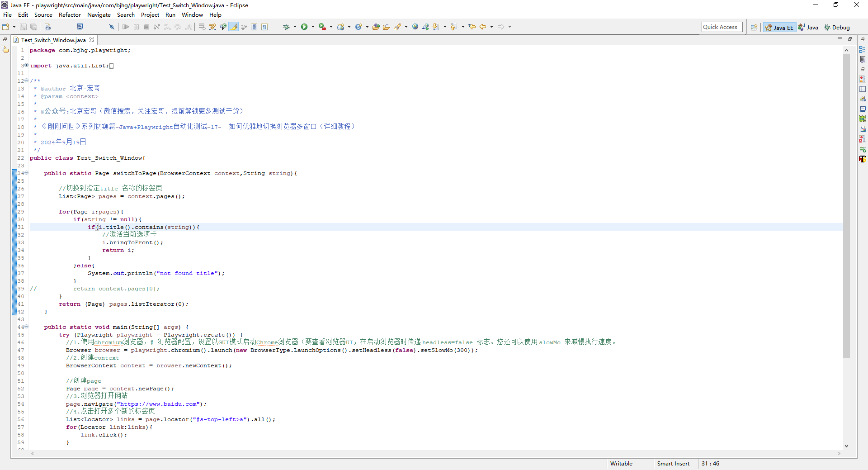
Task: Click the binary 010 toolbar icon
Action: pos(47,27)
